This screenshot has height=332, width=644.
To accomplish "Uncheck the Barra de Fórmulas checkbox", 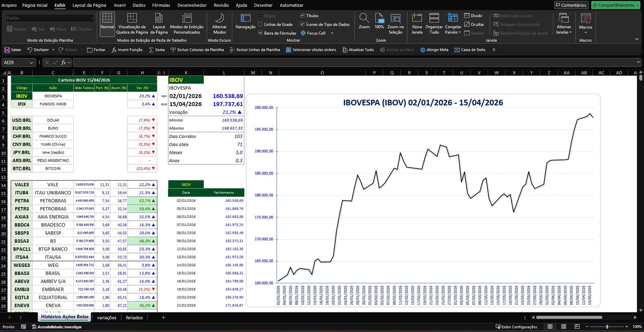I will tap(260, 33).
